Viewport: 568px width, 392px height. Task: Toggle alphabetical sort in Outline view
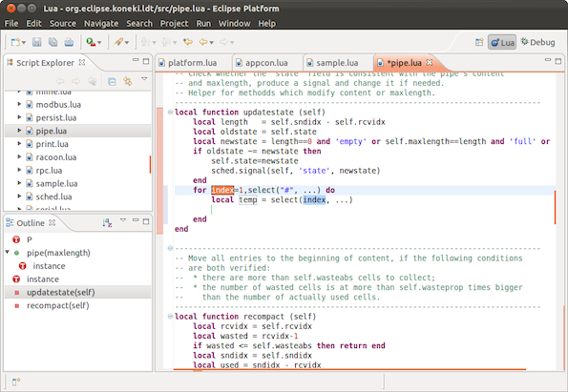click(107, 222)
